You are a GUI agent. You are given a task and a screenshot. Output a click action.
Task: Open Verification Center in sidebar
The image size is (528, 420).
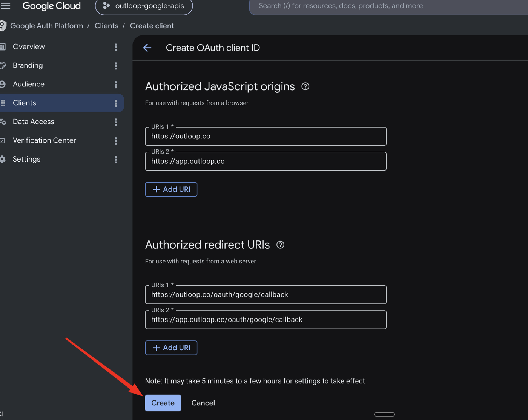[x=44, y=140]
